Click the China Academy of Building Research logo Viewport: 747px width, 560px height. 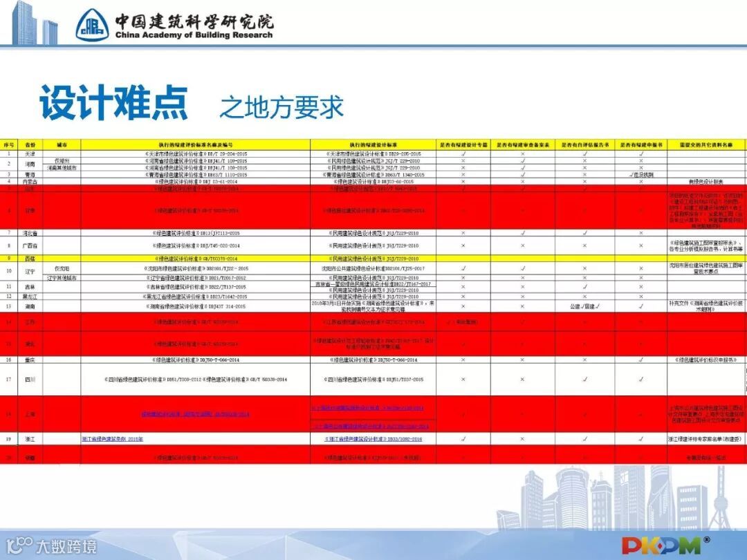click(174, 25)
